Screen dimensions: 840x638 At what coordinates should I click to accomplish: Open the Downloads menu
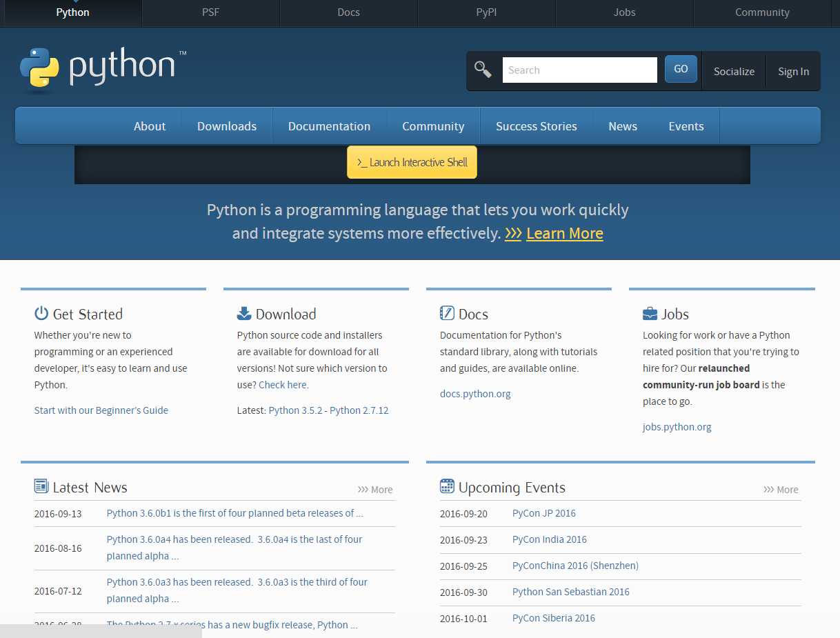227,126
